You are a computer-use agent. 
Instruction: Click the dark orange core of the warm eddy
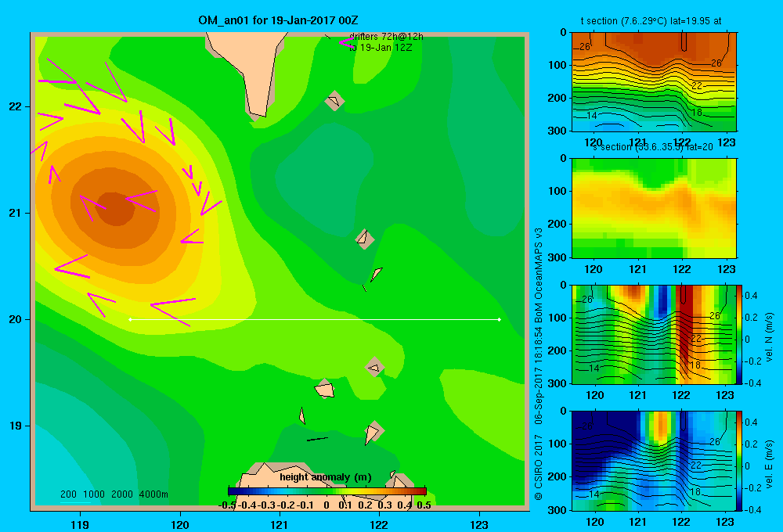click(x=115, y=209)
